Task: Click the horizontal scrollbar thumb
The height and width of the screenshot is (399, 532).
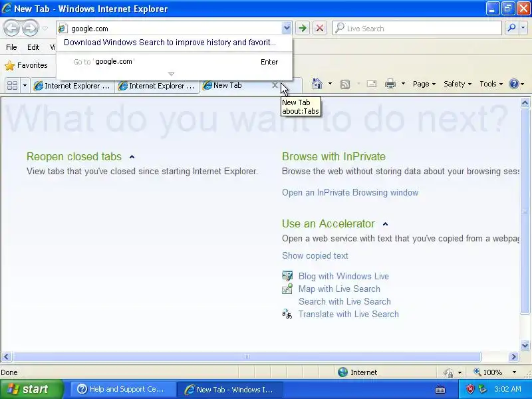Action: pos(247,356)
